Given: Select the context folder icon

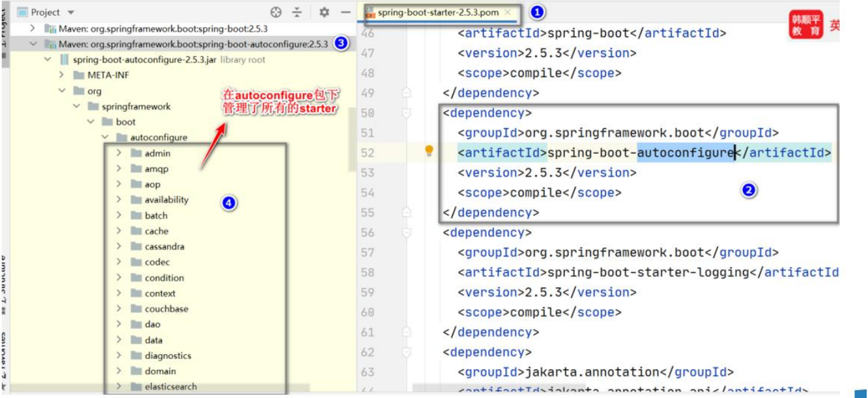Looking at the screenshot, I should click(136, 293).
